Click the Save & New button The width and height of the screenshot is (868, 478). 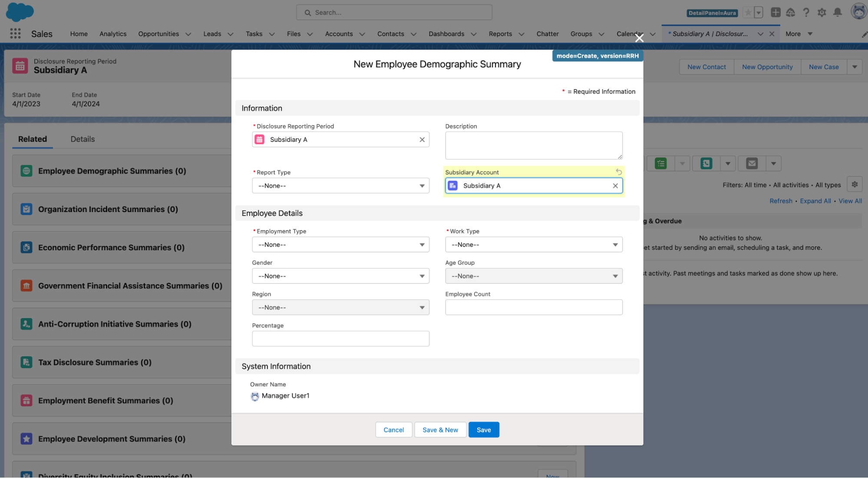440,429
